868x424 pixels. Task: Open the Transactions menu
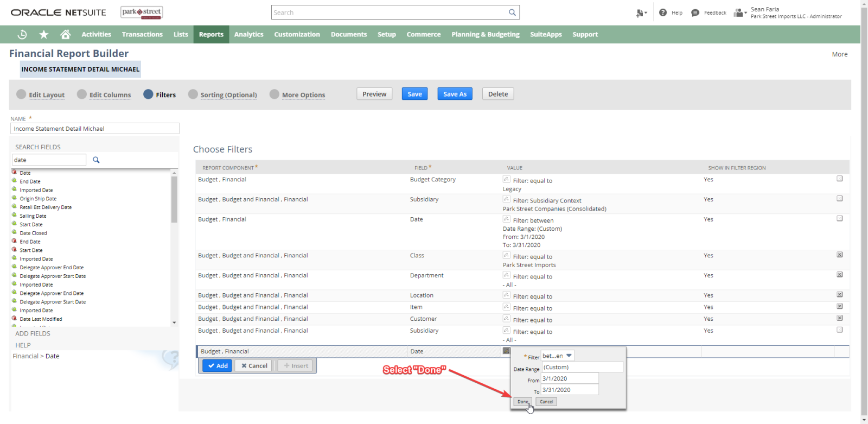(x=142, y=34)
